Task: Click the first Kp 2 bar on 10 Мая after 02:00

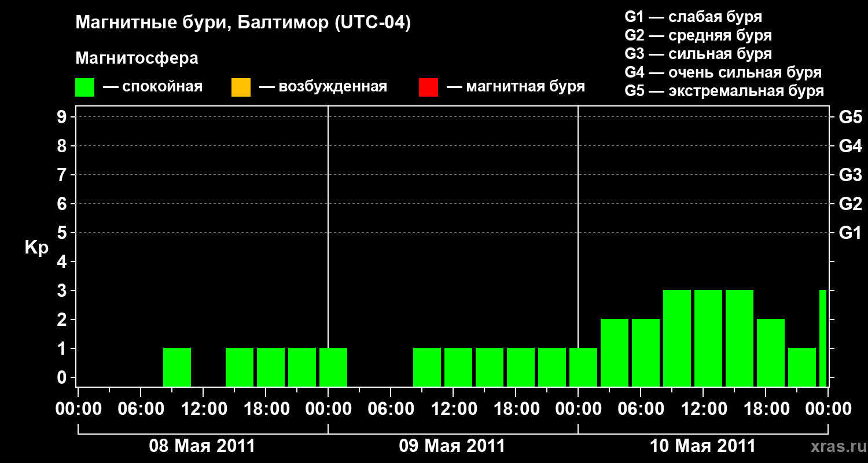Action: click(615, 352)
